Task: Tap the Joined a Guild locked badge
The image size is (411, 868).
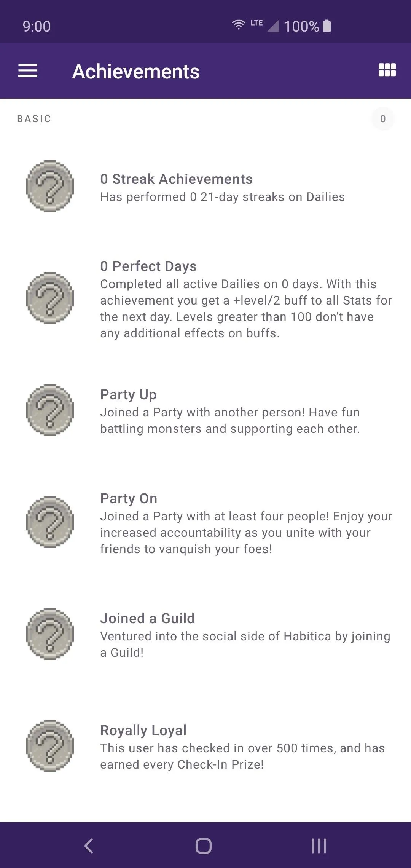Action: coord(50,634)
